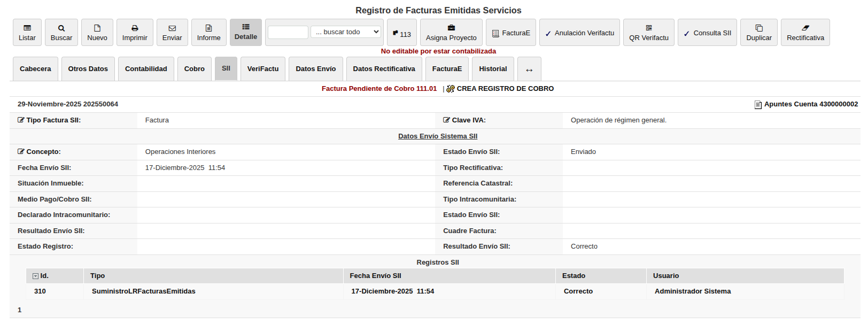The height and width of the screenshot is (324, 868).
Task: Toggle the Id column selector checkbox
Action: click(36, 276)
